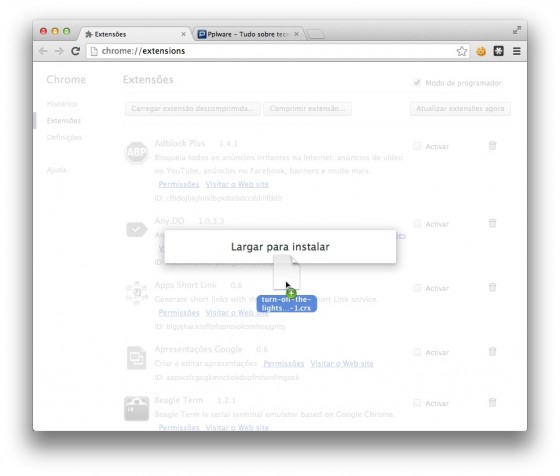Open Definições in the sidebar

pos(64,137)
